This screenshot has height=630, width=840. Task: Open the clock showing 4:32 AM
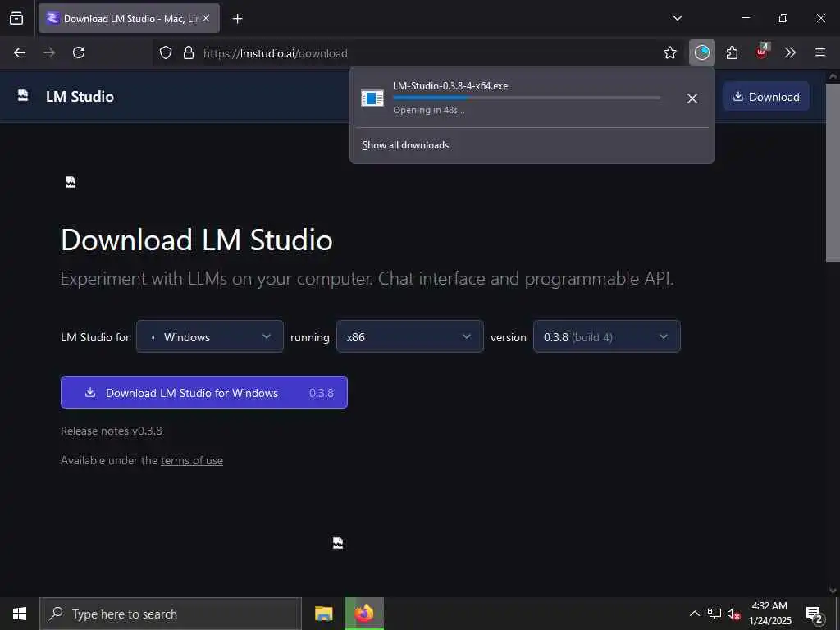point(769,614)
